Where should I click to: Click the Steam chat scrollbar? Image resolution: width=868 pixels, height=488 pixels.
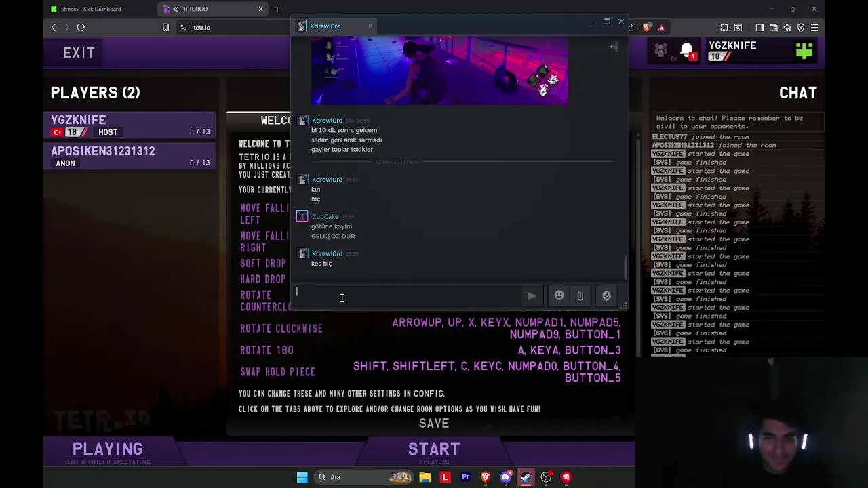point(625,268)
